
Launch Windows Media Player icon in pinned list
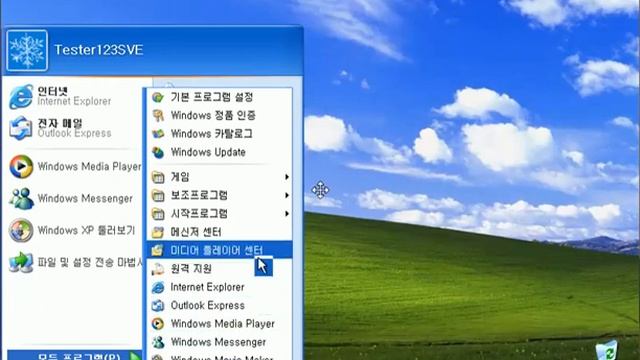[x=21, y=167]
